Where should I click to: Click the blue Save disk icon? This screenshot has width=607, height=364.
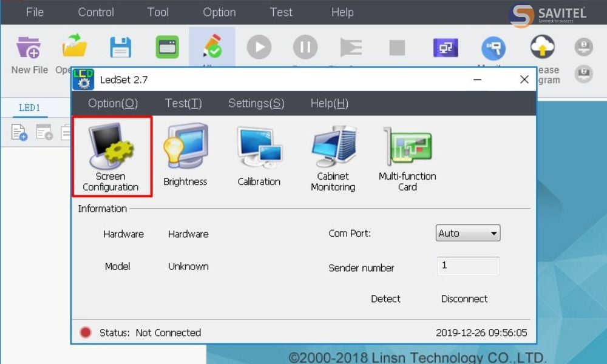(x=120, y=47)
